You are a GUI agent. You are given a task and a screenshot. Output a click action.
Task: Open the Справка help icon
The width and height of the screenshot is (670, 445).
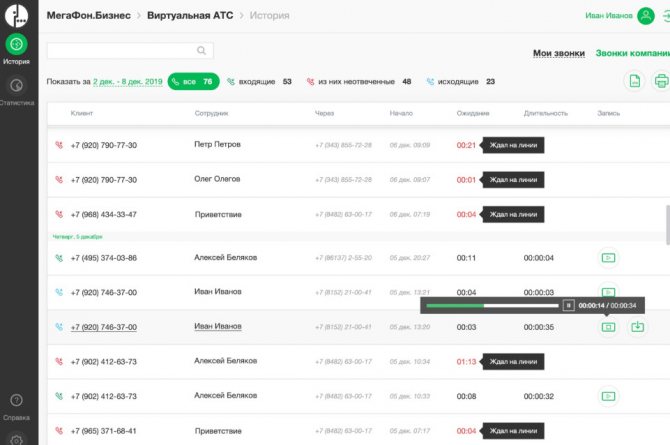point(16,401)
